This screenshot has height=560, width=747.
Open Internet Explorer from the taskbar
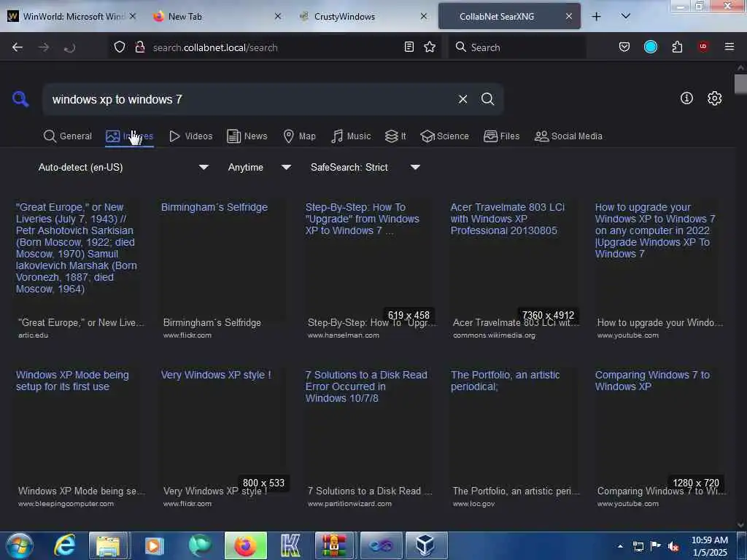pos(64,545)
